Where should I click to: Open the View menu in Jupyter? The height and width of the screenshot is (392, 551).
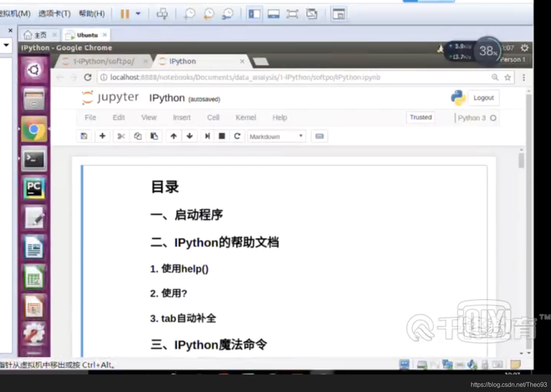coord(149,118)
